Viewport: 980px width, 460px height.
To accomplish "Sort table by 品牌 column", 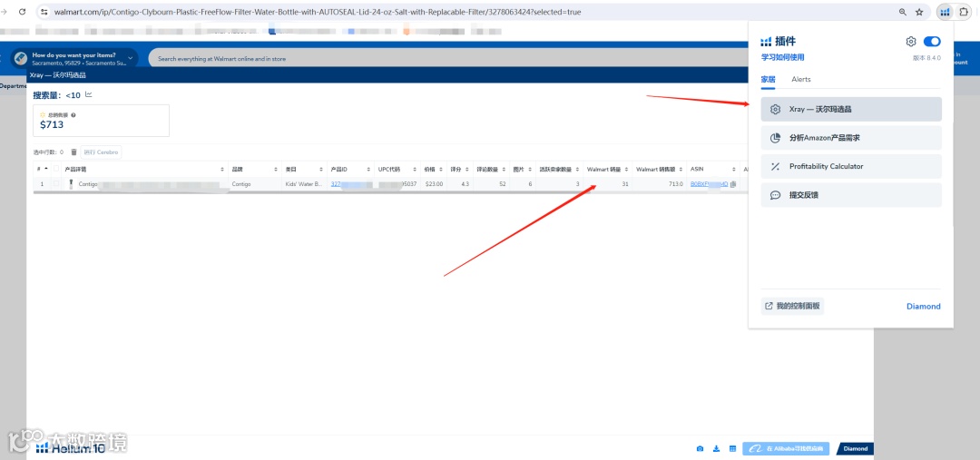I will pos(276,170).
